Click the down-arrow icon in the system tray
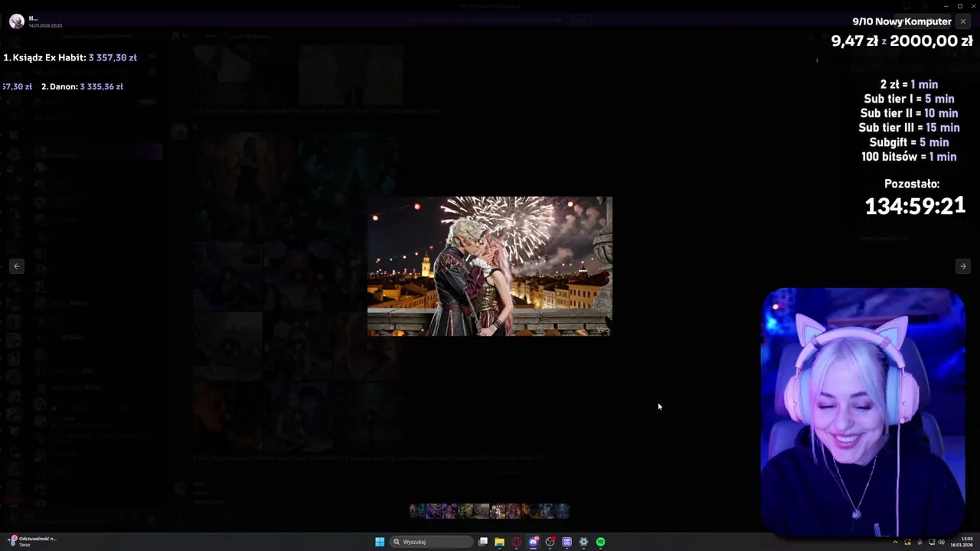 click(920, 542)
